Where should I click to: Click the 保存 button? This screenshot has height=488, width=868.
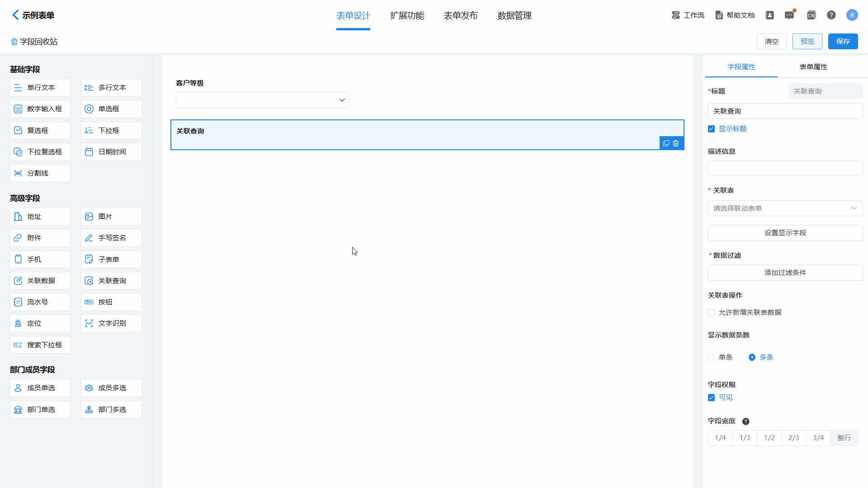click(x=843, y=41)
